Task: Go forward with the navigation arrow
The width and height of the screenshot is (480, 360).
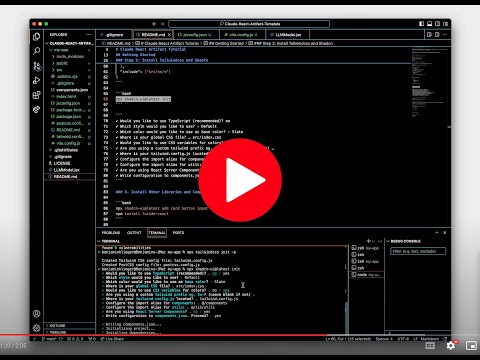Action: (163, 24)
